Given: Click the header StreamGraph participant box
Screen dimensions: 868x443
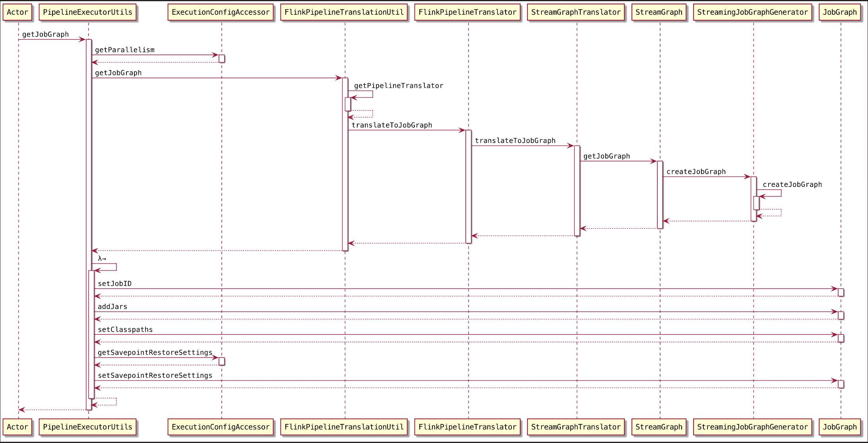Looking at the screenshot, I should point(659,12).
